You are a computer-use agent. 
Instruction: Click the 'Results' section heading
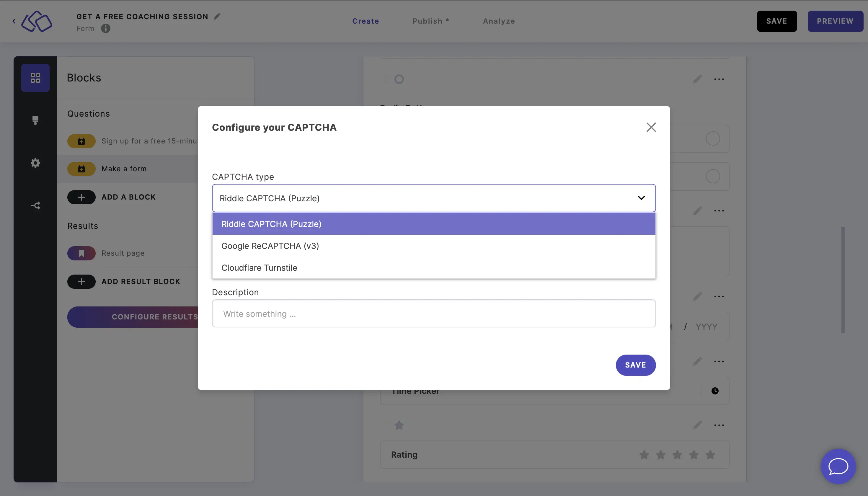click(82, 226)
